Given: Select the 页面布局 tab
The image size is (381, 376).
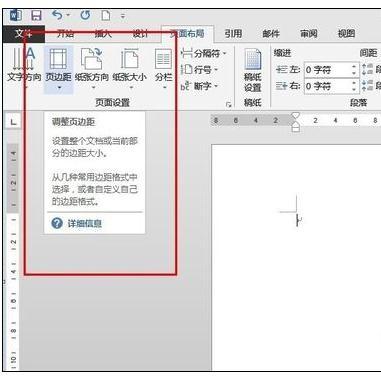Looking at the screenshot, I should point(187,34).
